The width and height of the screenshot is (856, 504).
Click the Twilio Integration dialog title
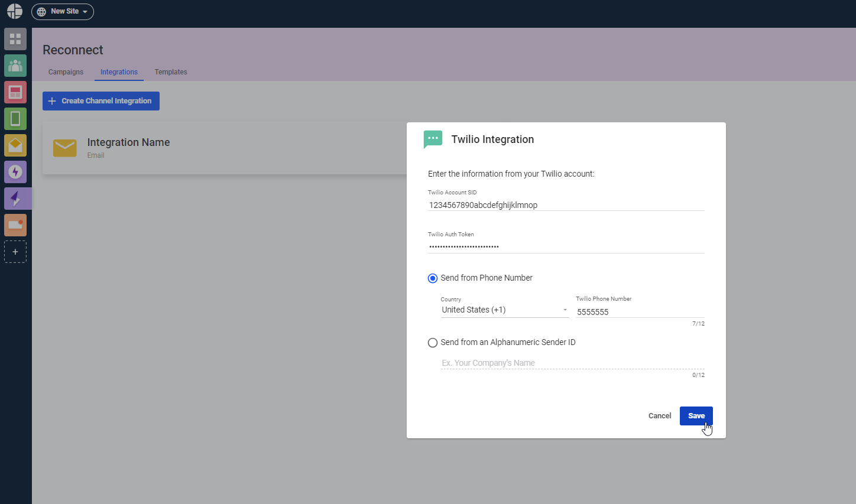(492, 139)
